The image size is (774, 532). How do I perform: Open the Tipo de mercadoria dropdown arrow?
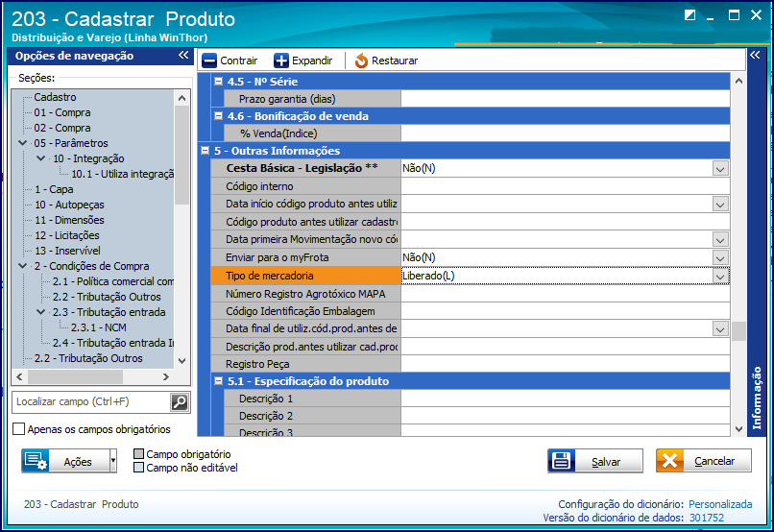coord(720,276)
